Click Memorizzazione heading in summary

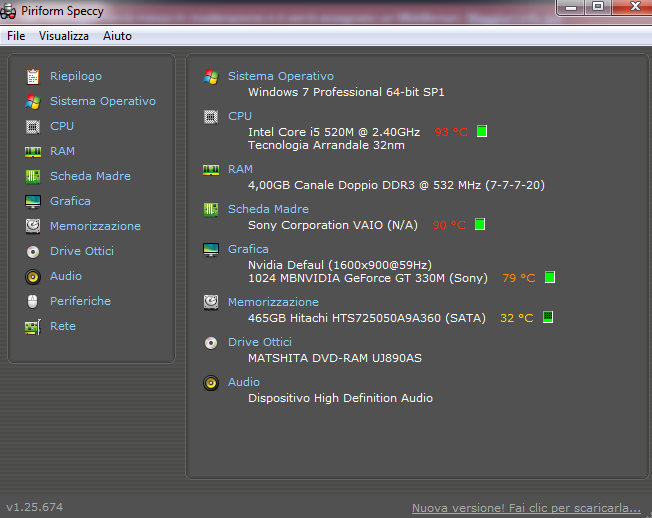[x=273, y=302]
